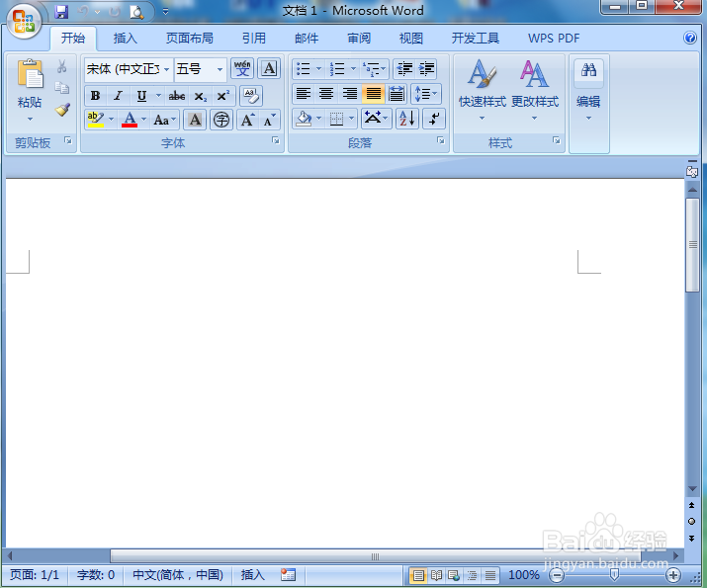
Task: Expand font color dropdown arrow
Action: (x=143, y=120)
